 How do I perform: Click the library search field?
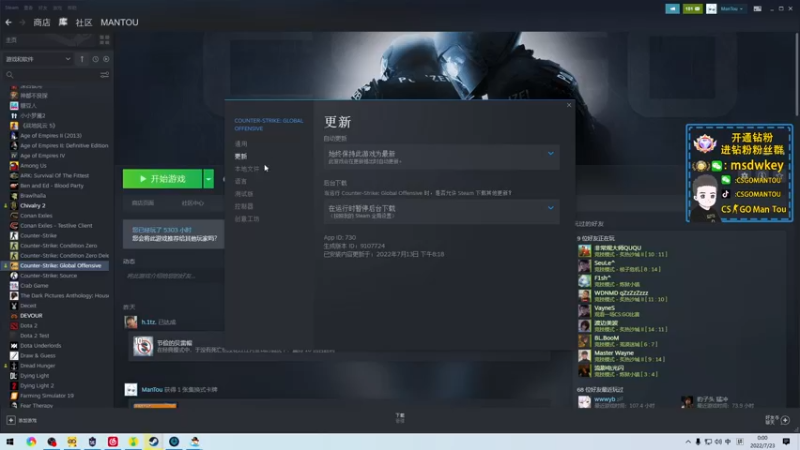point(51,75)
